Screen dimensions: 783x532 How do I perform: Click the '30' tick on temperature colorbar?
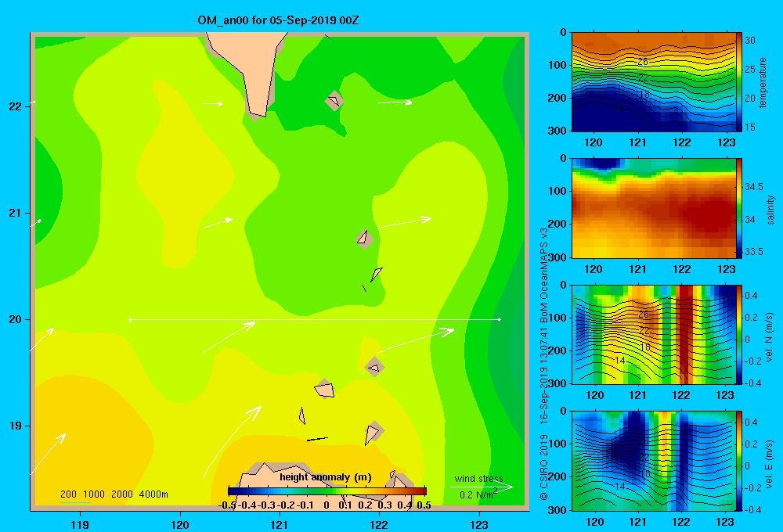pyautogui.click(x=749, y=41)
